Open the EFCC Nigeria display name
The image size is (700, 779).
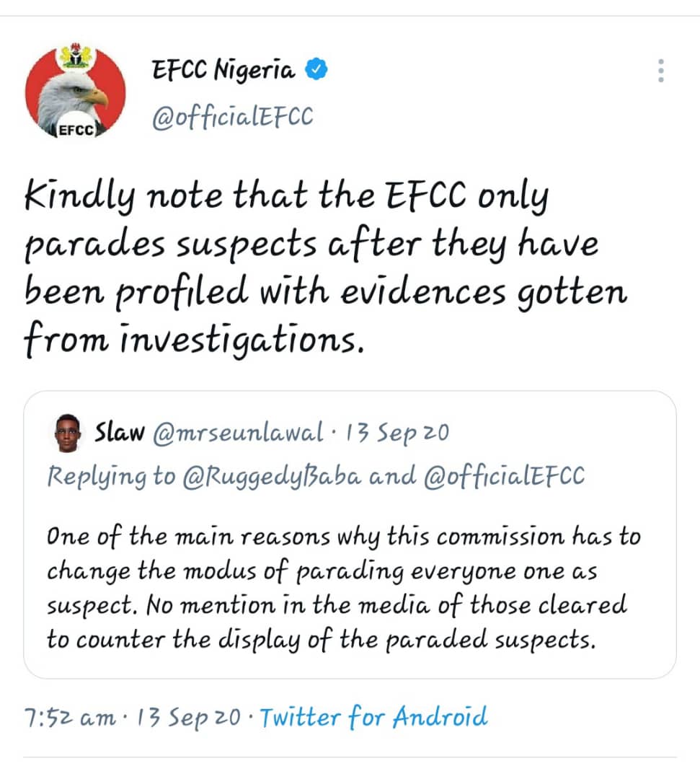(223, 71)
